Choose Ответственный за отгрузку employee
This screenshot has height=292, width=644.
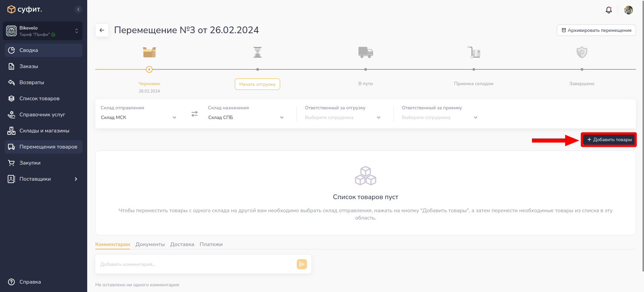(x=343, y=117)
